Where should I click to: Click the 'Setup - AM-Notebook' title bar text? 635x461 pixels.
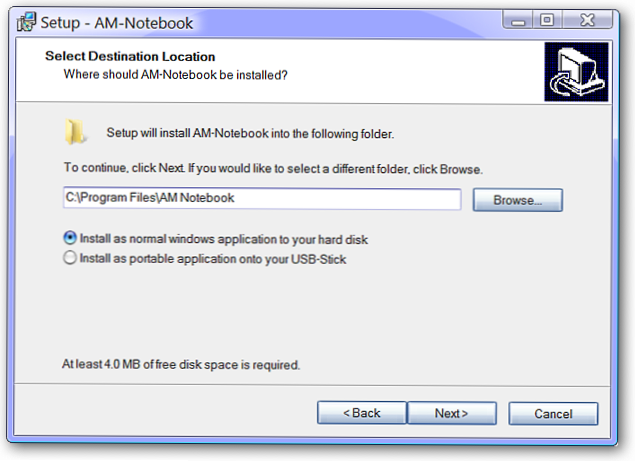click(117, 22)
